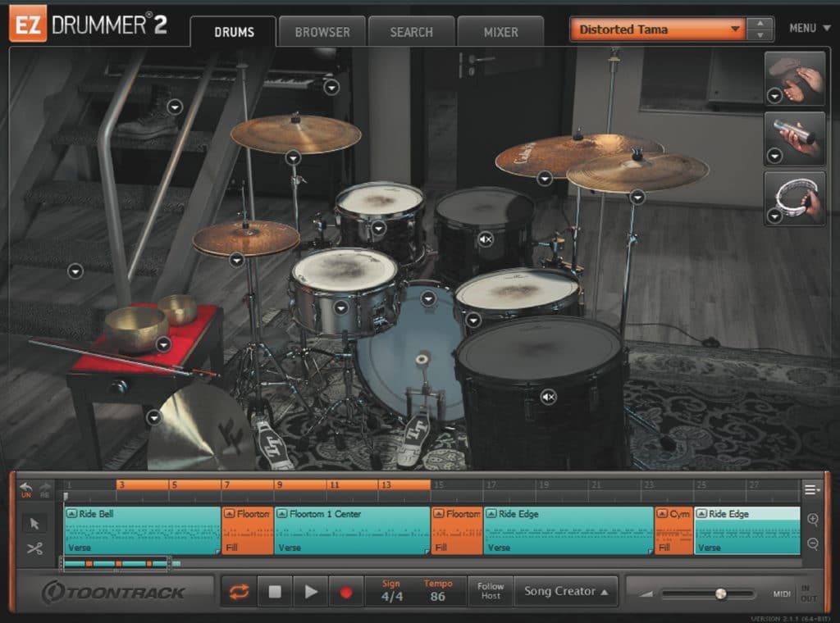
Task: Select the Cym fill clip
Action: [x=674, y=530]
